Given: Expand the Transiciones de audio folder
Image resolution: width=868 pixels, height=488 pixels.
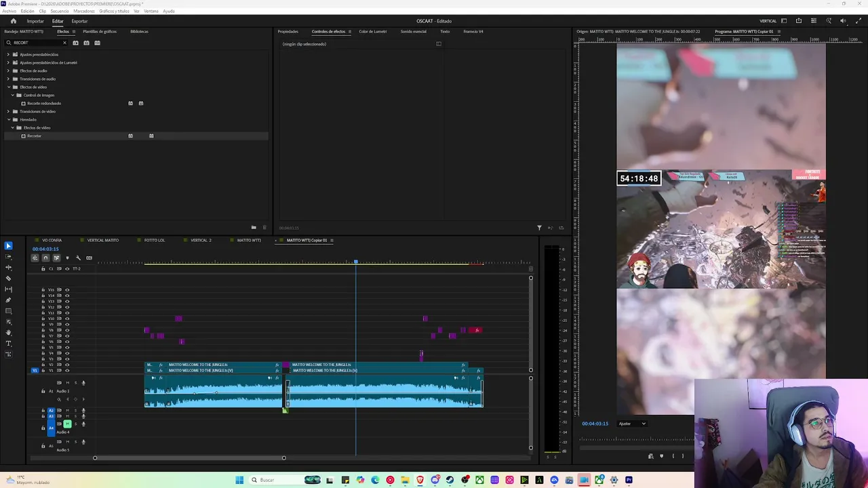Looking at the screenshot, I should point(8,79).
